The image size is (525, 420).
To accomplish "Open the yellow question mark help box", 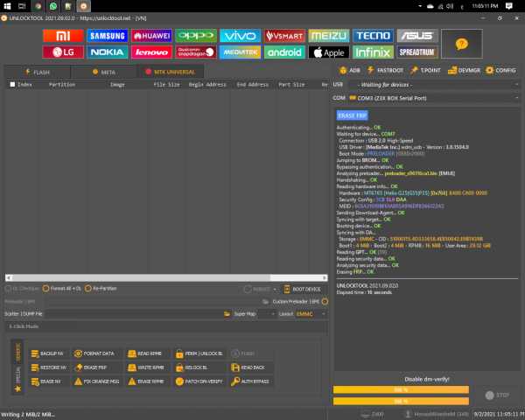I will pyautogui.click(x=462, y=44).
